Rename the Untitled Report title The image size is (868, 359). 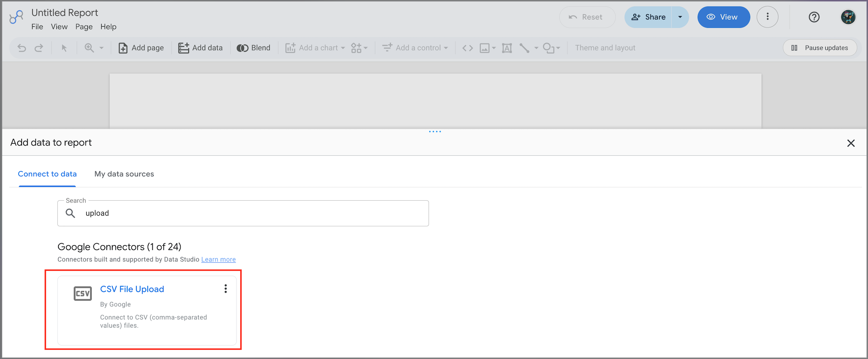click(x=65, y=13)
